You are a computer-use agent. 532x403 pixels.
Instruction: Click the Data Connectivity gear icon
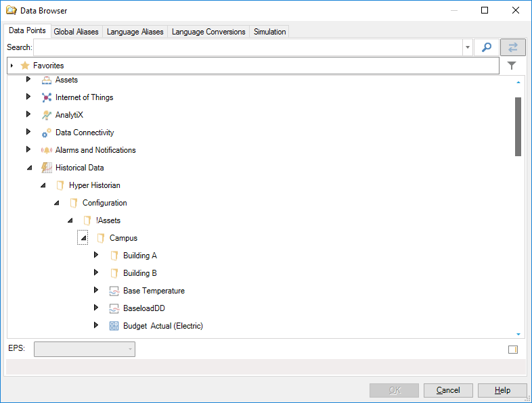(47, 133)
